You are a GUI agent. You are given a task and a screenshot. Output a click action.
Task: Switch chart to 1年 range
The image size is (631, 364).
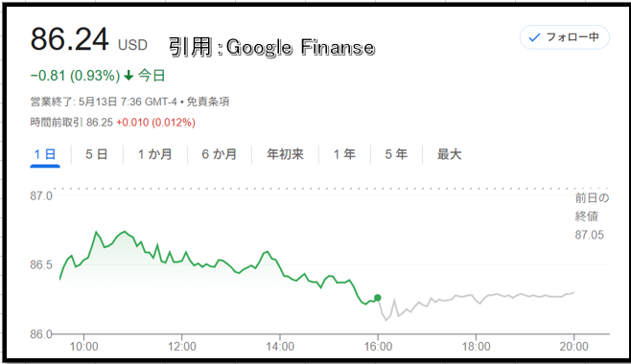tap(344, 154)
